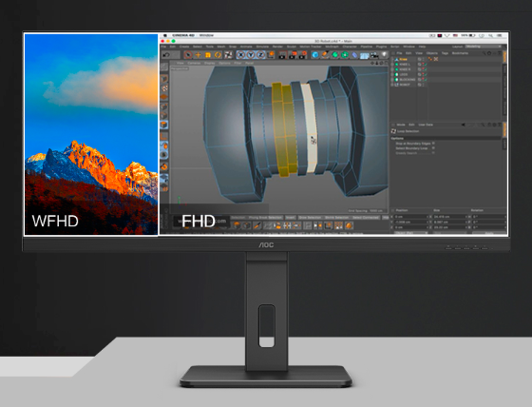Screen dimensions: 532x407
Task: Select the LEGS object
Action: pyautogui.click(x=404, y=74)
